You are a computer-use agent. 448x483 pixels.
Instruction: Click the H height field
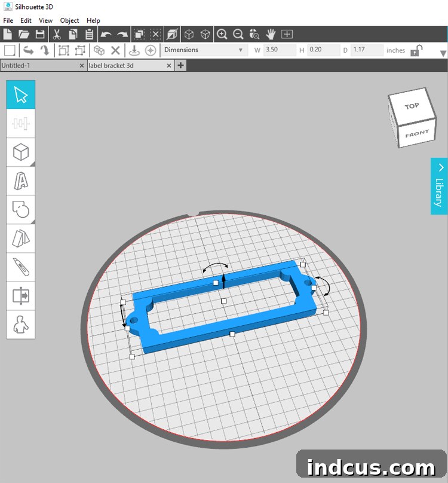coord(323,50)
